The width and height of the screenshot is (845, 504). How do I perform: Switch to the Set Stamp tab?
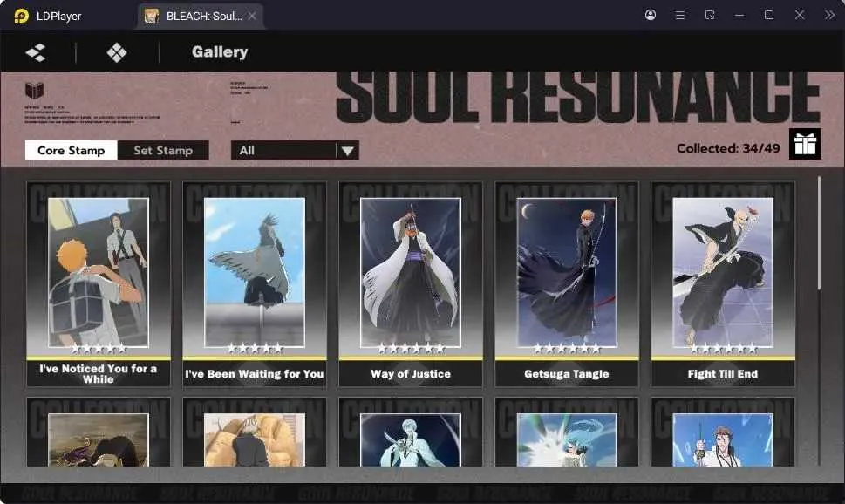pyautogui.click(x=163, y=150)
